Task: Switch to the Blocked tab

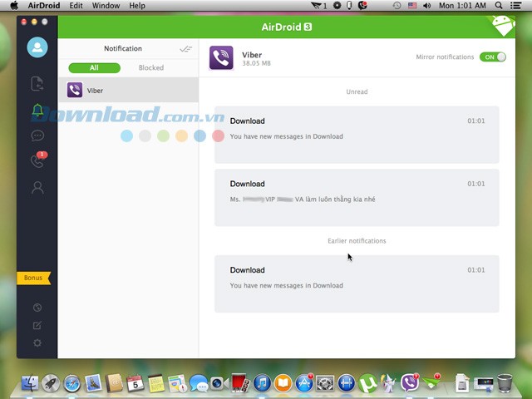Action: 151,68
